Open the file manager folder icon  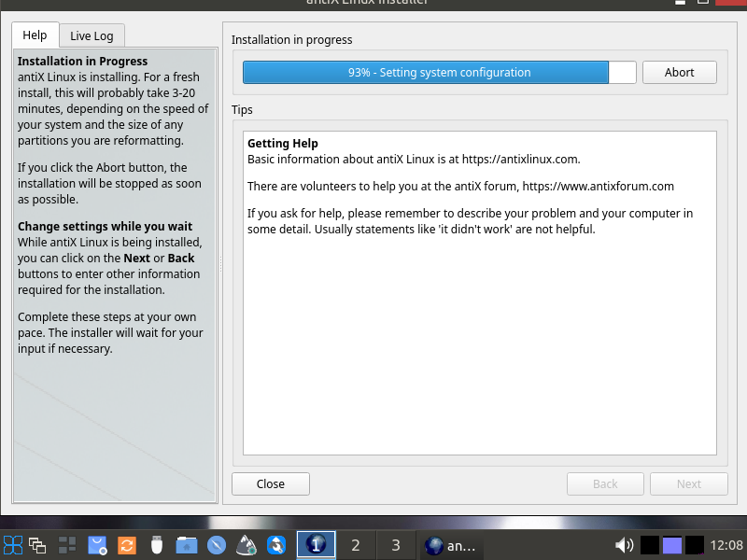point(187,545)
